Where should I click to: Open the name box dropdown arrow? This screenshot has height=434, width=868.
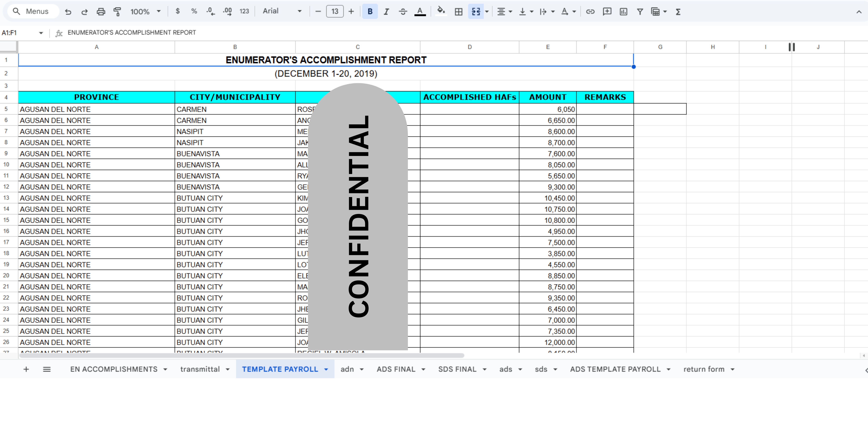41,33
